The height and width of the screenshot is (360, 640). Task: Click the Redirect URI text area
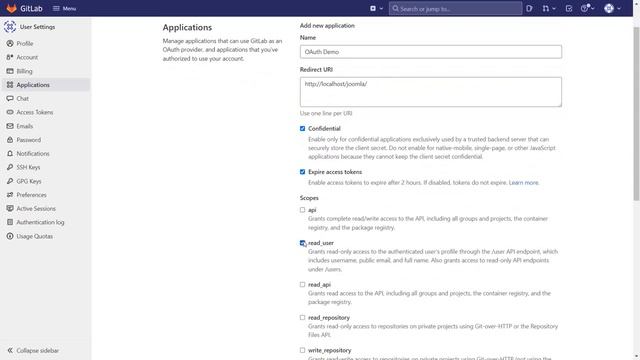coord(431,92)
